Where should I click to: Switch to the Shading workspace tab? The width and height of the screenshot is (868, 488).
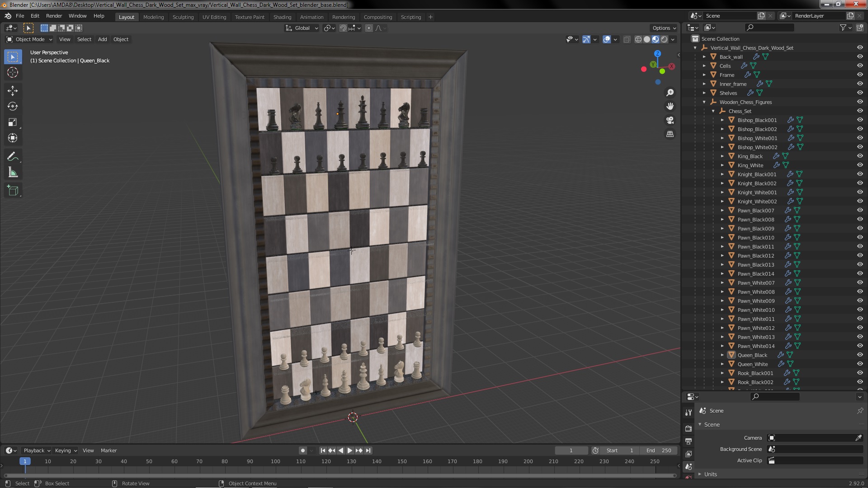click(x=282, y=17)
